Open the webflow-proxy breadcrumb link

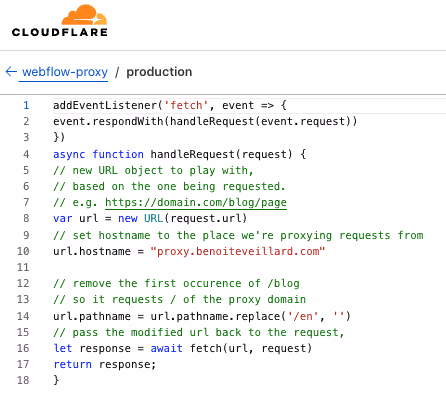65,72
